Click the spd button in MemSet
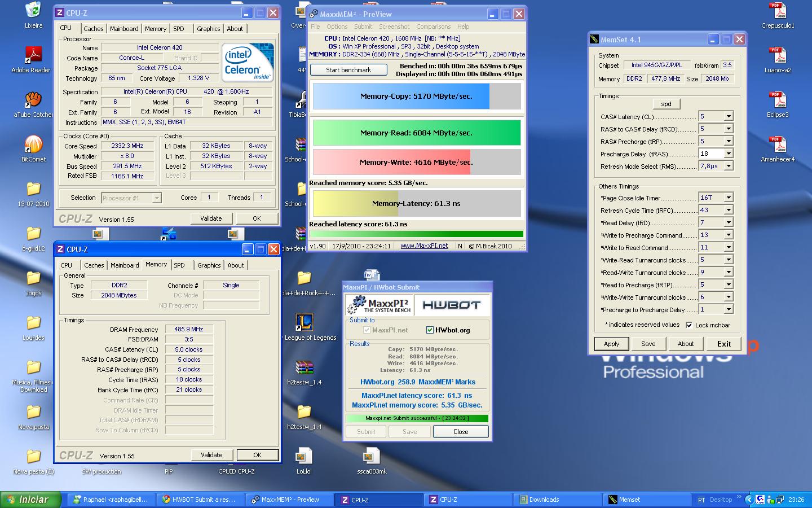Image resolution: width=812 pixels, height=508 pixels. click(x=667, y=104)
